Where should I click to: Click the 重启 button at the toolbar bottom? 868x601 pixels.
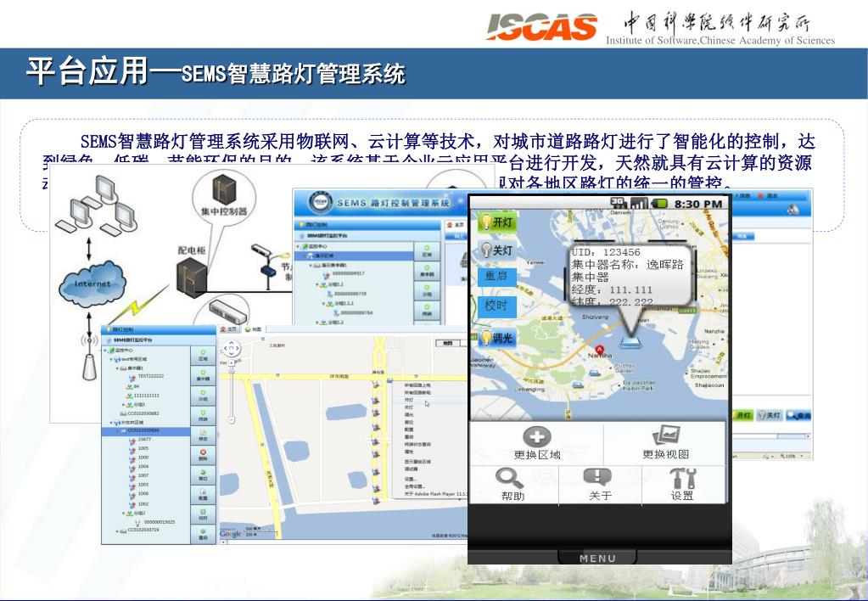point(203,534)
